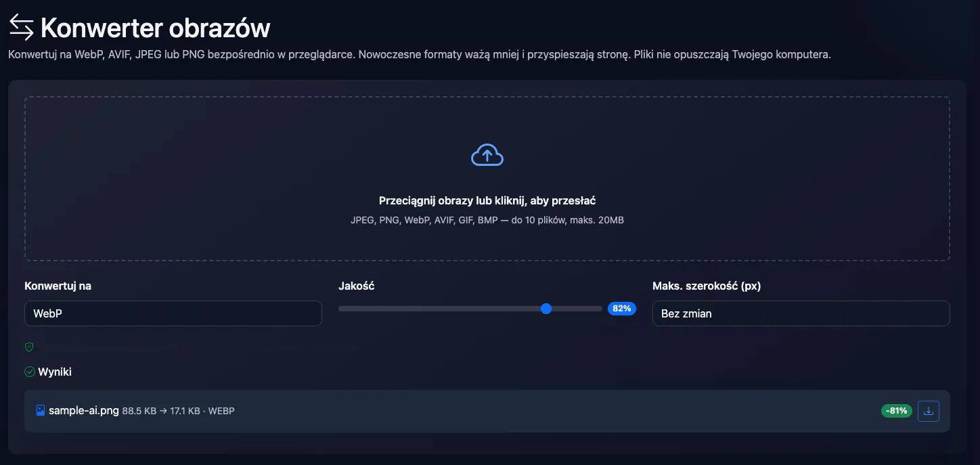Click the swap arrows icon beside the title

coord(21,27)
